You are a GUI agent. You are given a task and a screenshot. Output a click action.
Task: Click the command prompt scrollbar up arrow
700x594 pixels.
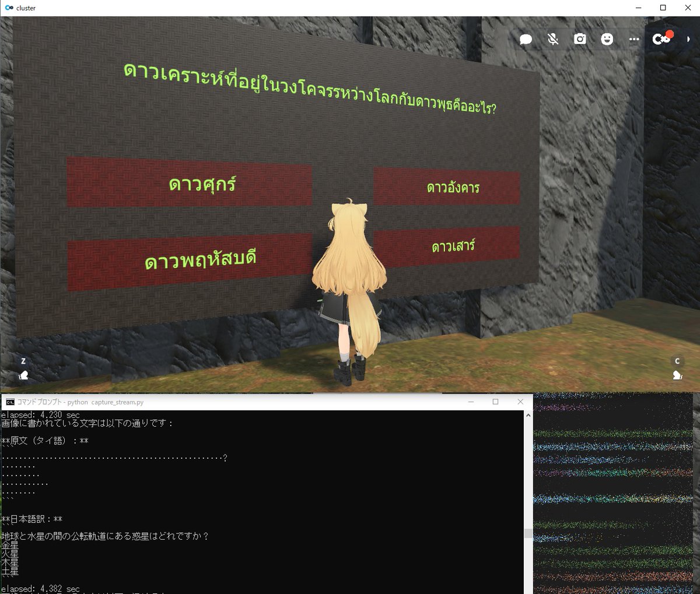click(528, 415)
